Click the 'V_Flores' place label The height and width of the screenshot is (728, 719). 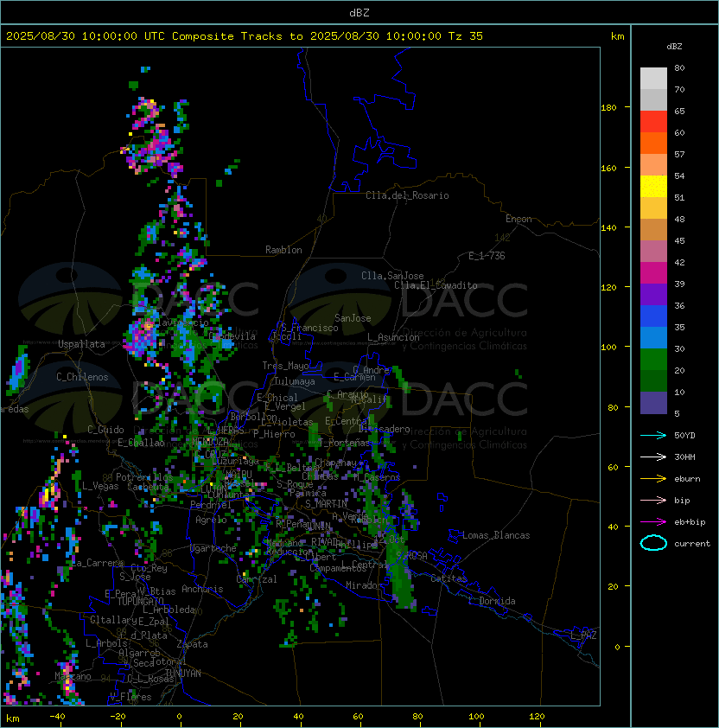pos(130,697)
